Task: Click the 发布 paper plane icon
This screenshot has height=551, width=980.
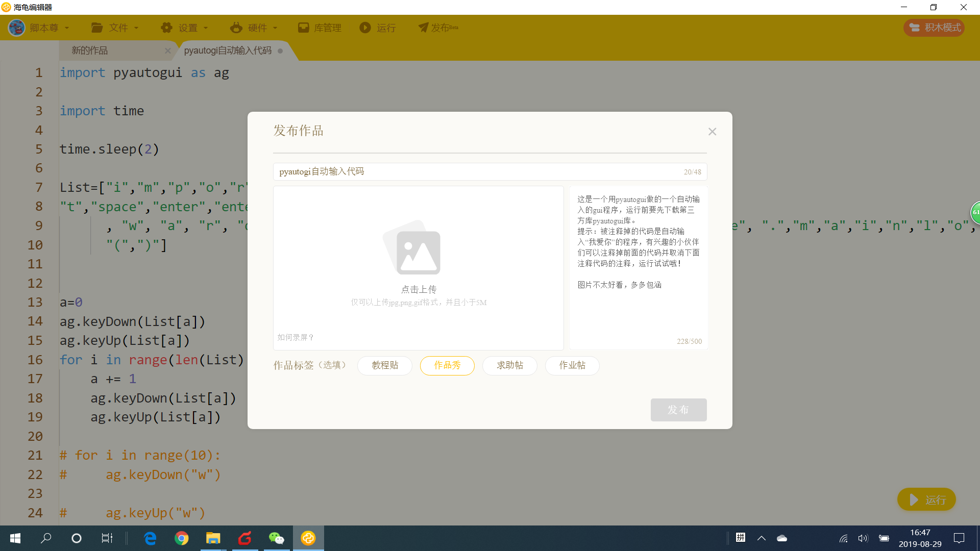Action: coord(423,28)
